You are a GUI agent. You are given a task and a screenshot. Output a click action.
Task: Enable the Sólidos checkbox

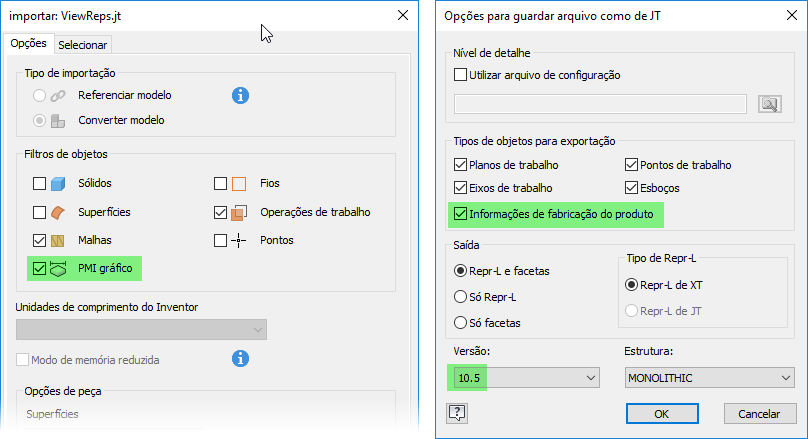[x=39, y=184]
